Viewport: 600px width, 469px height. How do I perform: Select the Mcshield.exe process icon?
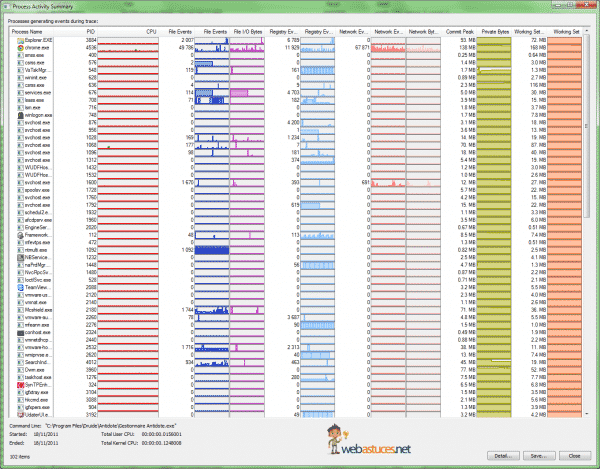(x=21, y=311)
